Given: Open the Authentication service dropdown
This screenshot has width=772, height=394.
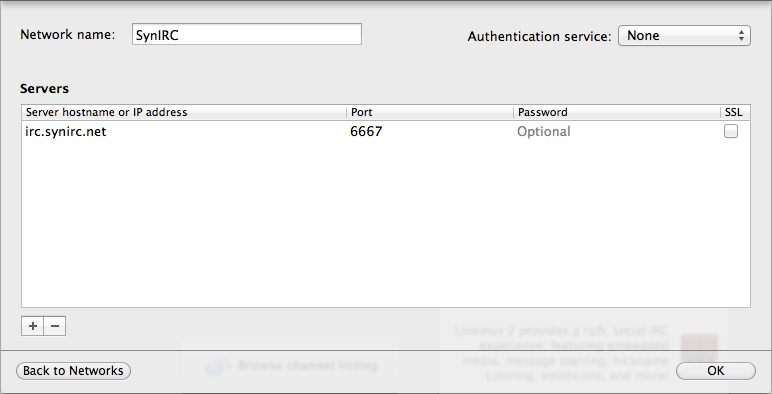Looking at the screenshot, I should (684, 35).
